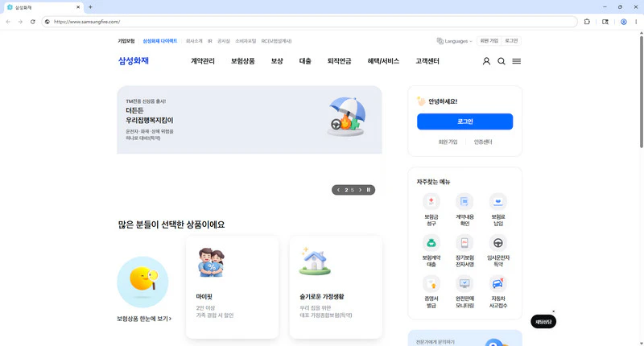Open the 혜택/서비스 menu
Screen dimensions: 644x346
[x=383, y=61]
